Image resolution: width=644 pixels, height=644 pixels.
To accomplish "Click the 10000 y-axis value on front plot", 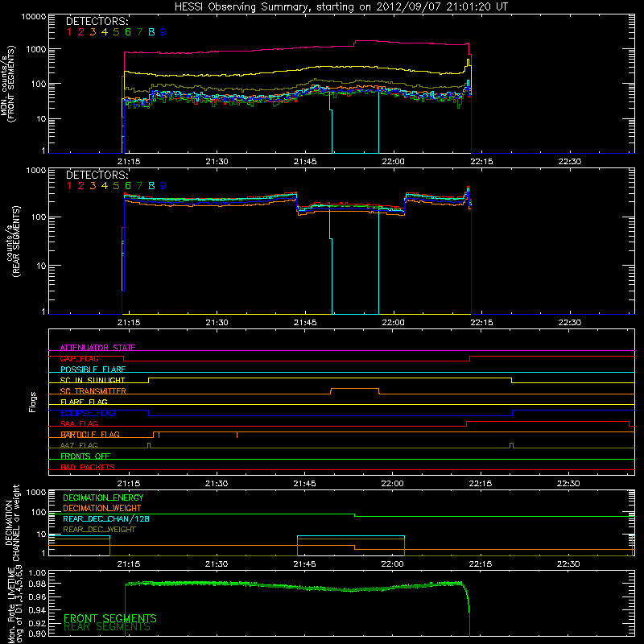I will pos(33,16).
